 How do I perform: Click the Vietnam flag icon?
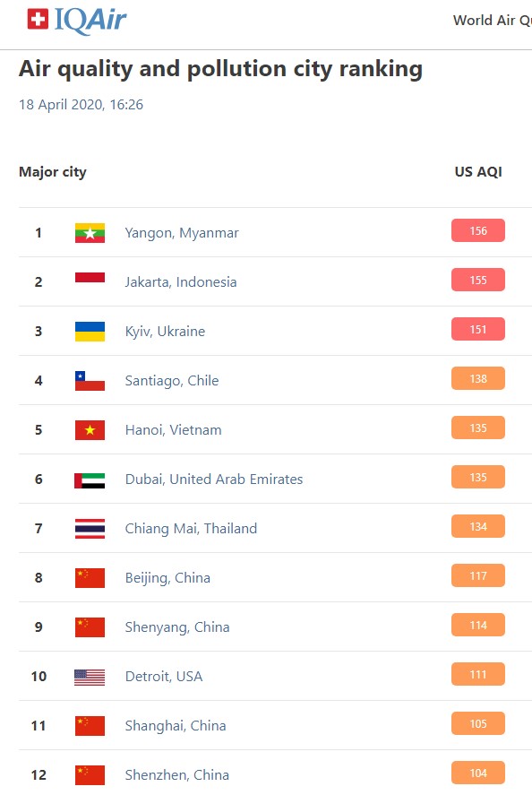(x=90, y=430)
